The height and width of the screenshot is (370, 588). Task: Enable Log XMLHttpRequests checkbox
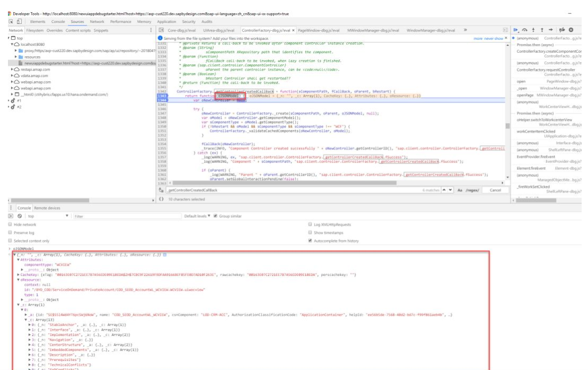(310, 224)
